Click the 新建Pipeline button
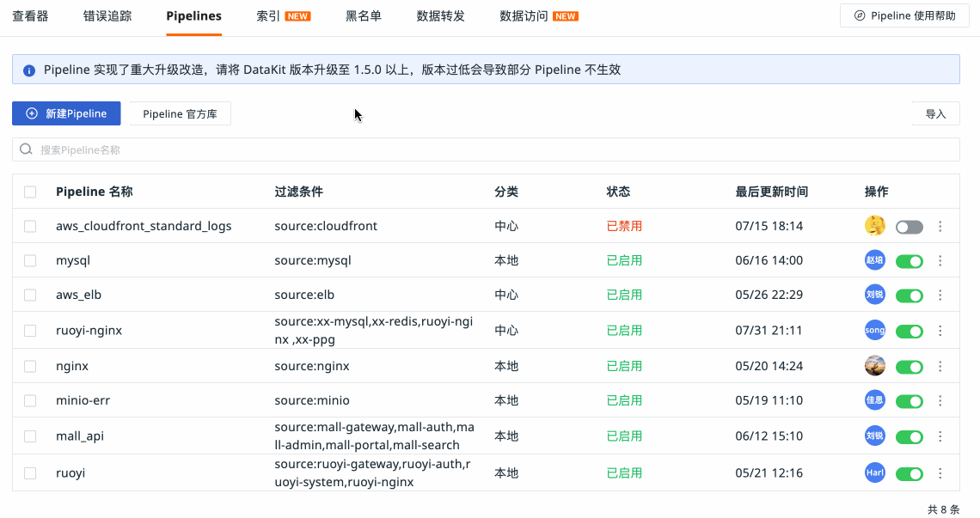The width and height of the screenshot is (980, 518). pos(66,113)
